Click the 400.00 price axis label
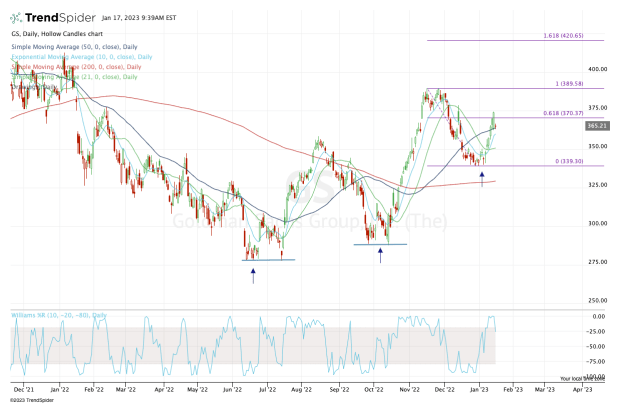This screenshot has height=405, width=620. click(598, 69)
